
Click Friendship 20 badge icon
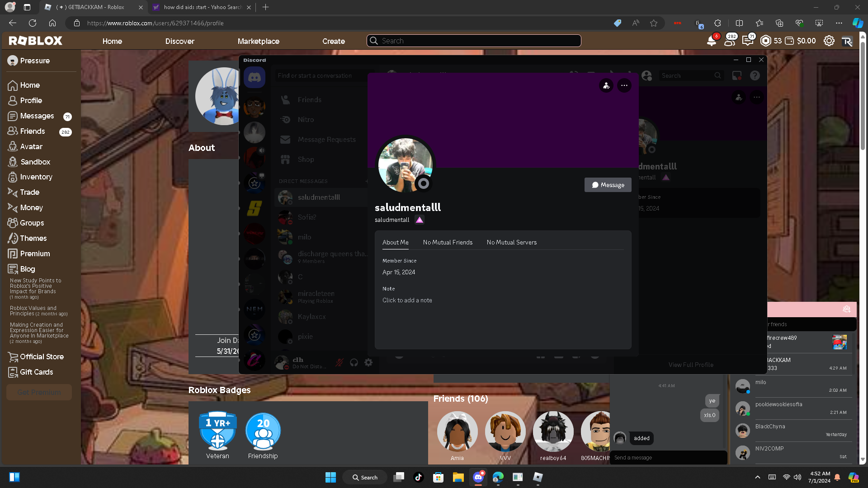coord(263,431)
